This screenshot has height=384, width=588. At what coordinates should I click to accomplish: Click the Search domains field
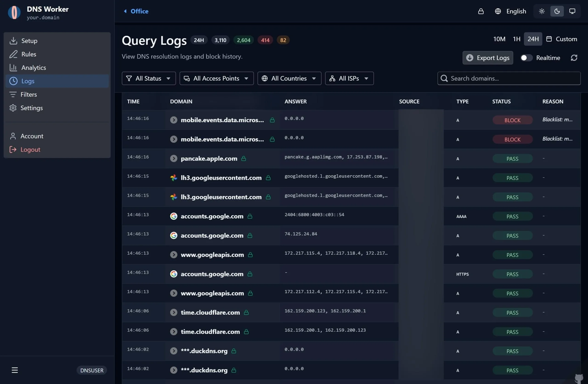(509, 78)
